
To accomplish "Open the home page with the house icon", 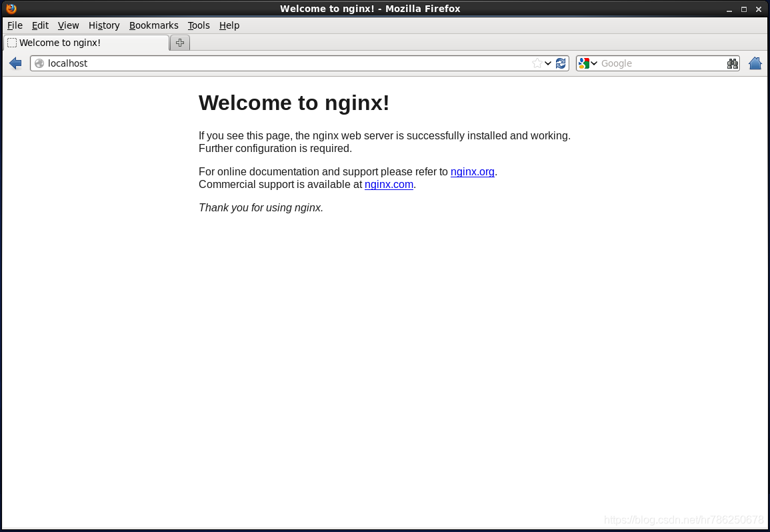I will click(755, 63).
